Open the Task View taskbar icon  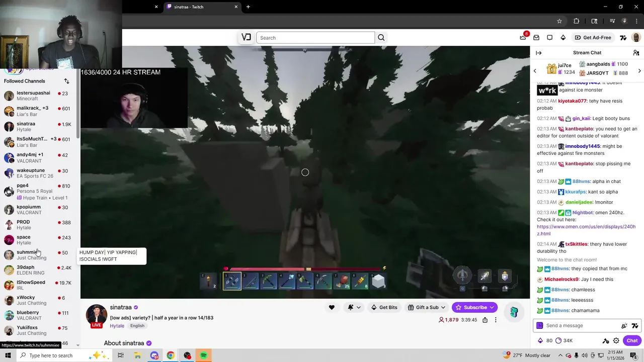pyautogui.click(x=121, y=355)
